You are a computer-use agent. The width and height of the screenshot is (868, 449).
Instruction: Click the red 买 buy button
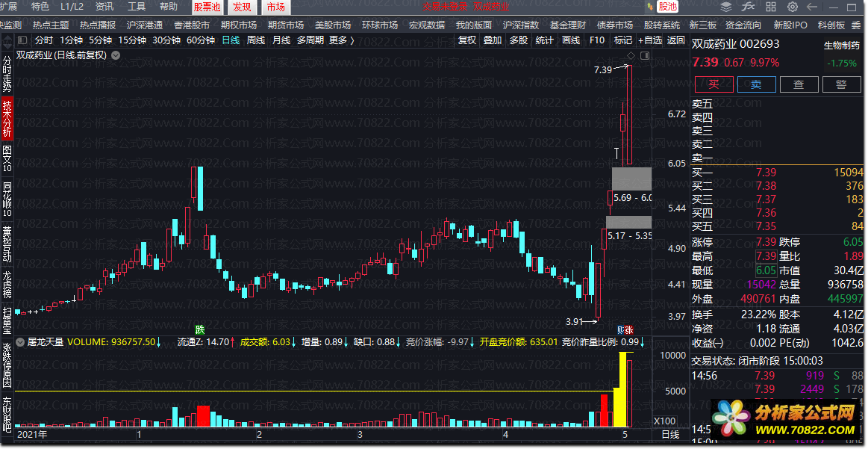point(714,84)
